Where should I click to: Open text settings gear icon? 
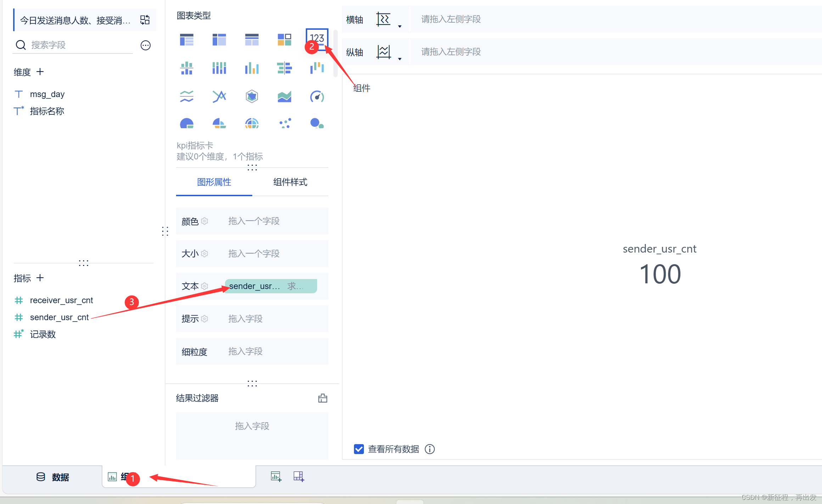[204, 286]
